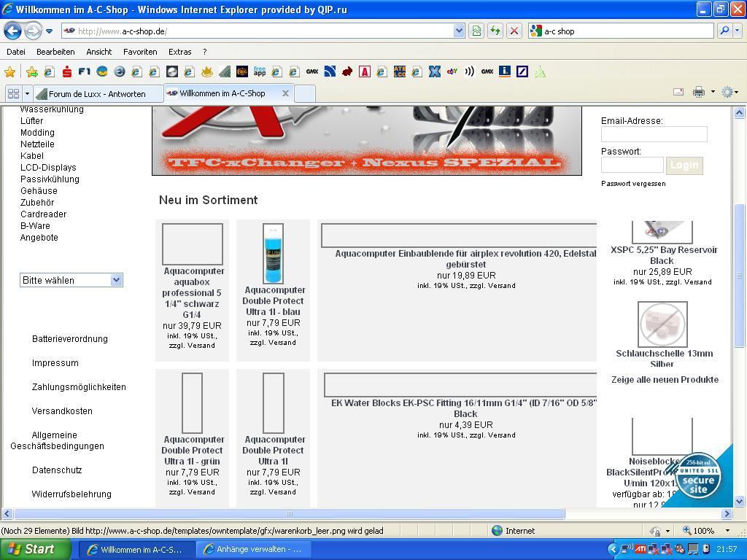Open the Deutsche Bank slash-logo bookmark
Screen dimensions: 747x560
tap(522, 72)
